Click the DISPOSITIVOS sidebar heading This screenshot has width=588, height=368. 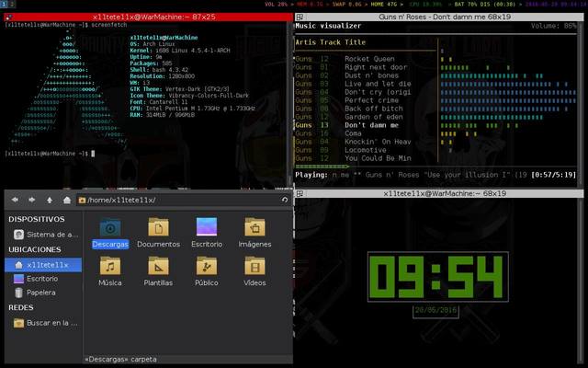pos(37,219)
